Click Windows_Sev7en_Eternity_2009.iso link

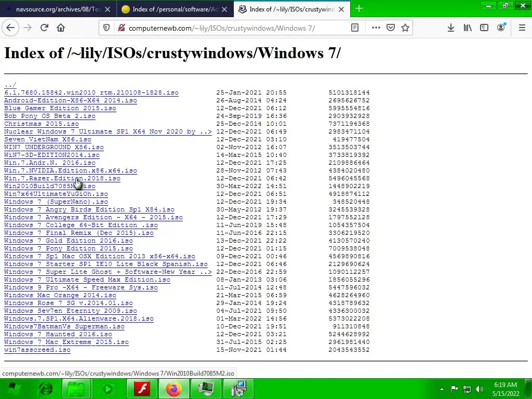(71, 311)
